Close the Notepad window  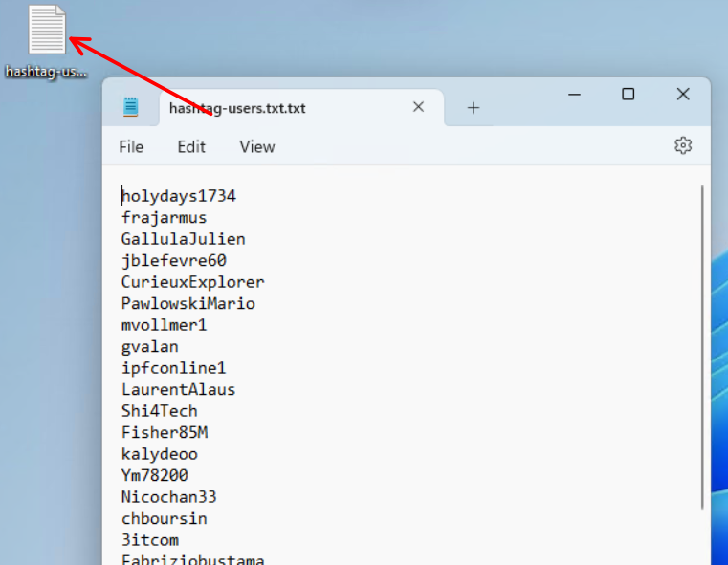click(x=682, y=95)
